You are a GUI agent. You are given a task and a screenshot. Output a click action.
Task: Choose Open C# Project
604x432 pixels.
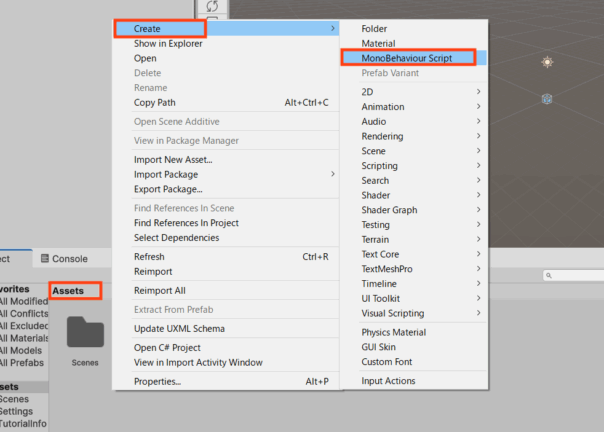tap(172, 348)
